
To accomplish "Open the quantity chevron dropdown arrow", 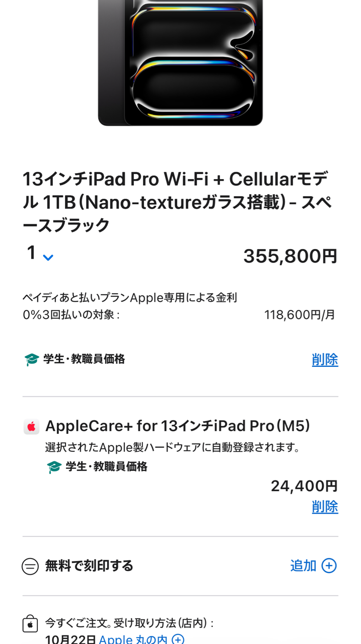I will (x=48, y=258).
